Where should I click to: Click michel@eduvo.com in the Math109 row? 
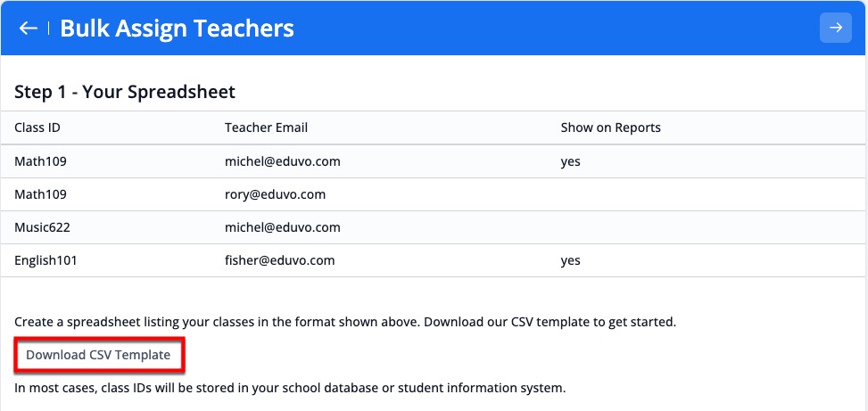283,161
